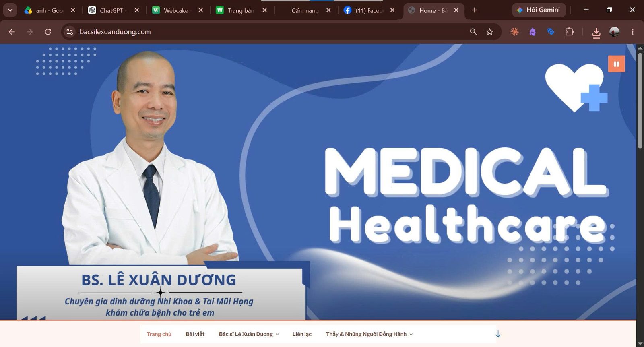The image size is (644, 347).
Task: Show browser downloads
Action: pyautogui.click(x=596, y=32)
